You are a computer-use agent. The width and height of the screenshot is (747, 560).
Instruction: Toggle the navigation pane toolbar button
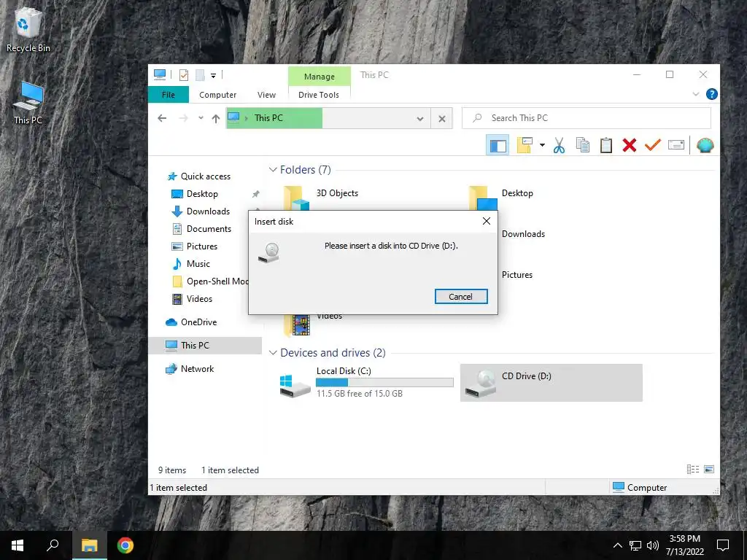coord(498,145)
